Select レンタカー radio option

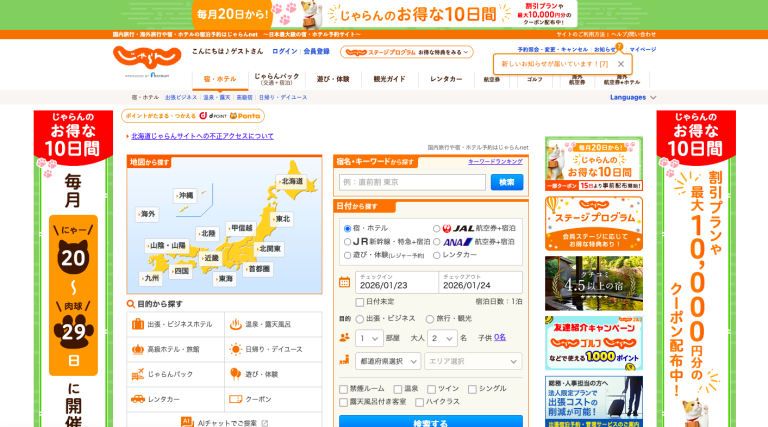[436, 255]
